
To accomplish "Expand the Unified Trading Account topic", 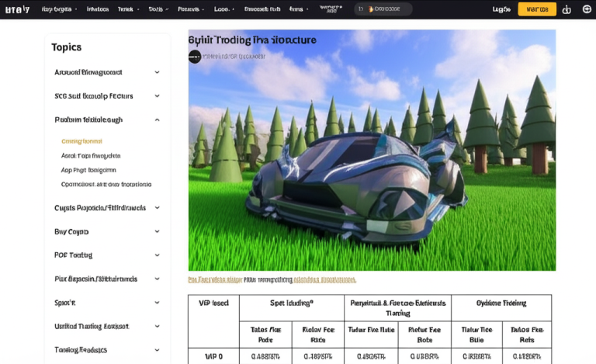I will [157, 326].
